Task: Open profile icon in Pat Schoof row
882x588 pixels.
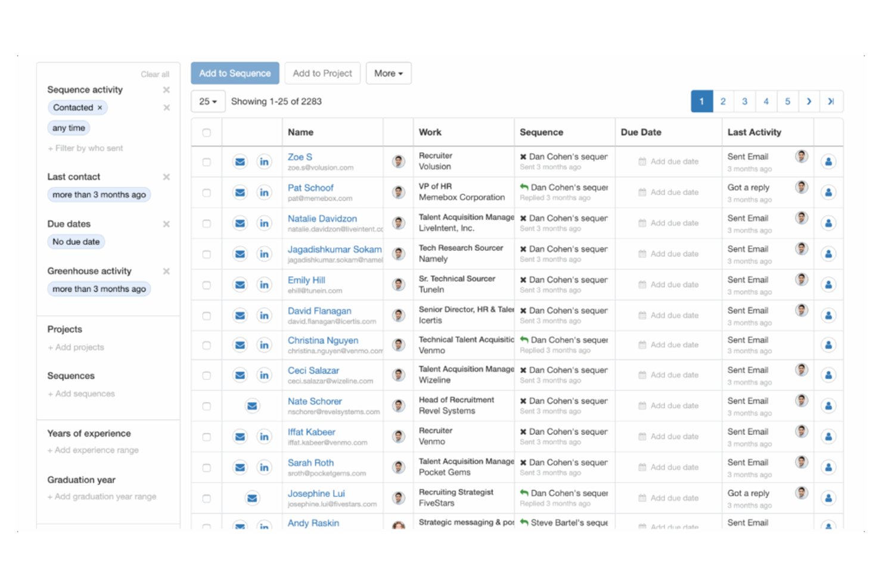Action: (x=828, y=192)
